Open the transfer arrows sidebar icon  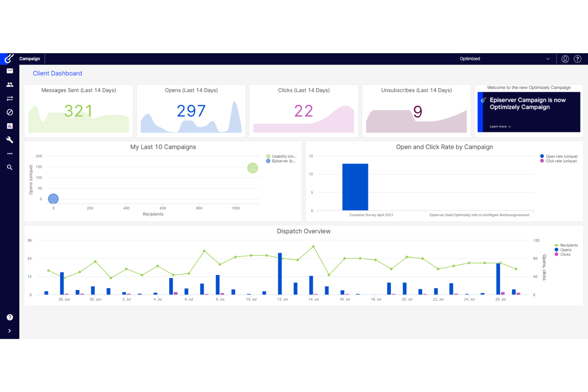[10, 98]
